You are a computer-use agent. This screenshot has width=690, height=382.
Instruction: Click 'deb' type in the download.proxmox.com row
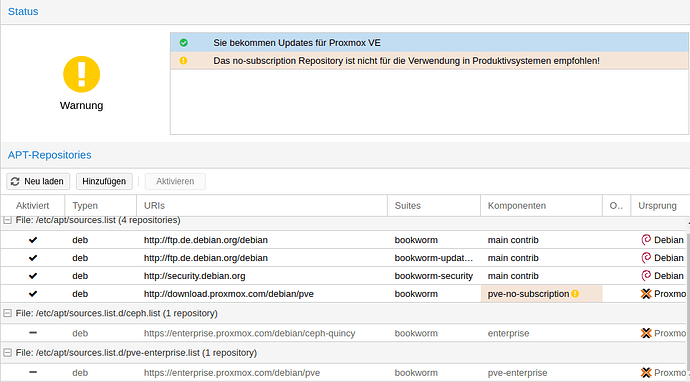pos(80,294)
